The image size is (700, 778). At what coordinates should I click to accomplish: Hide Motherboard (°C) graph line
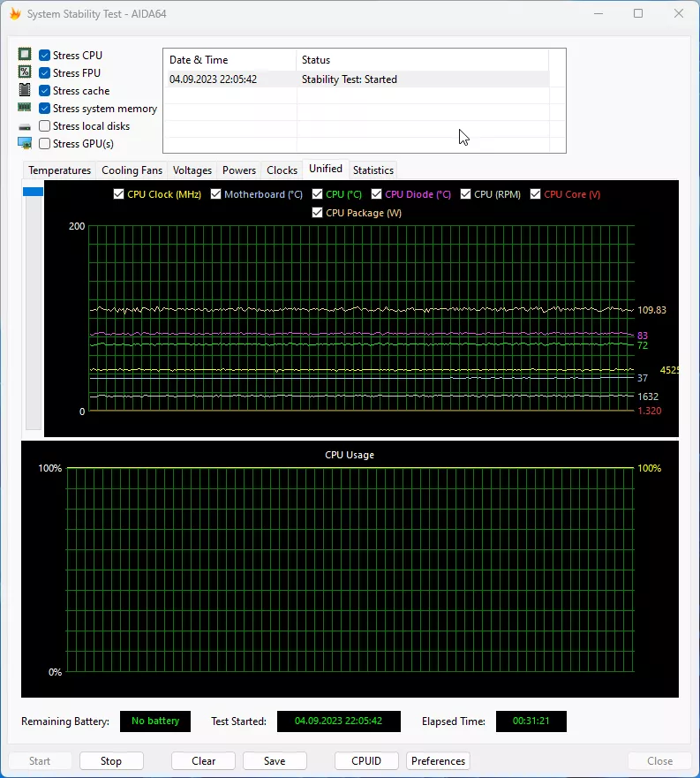click(x=215, y=194)
